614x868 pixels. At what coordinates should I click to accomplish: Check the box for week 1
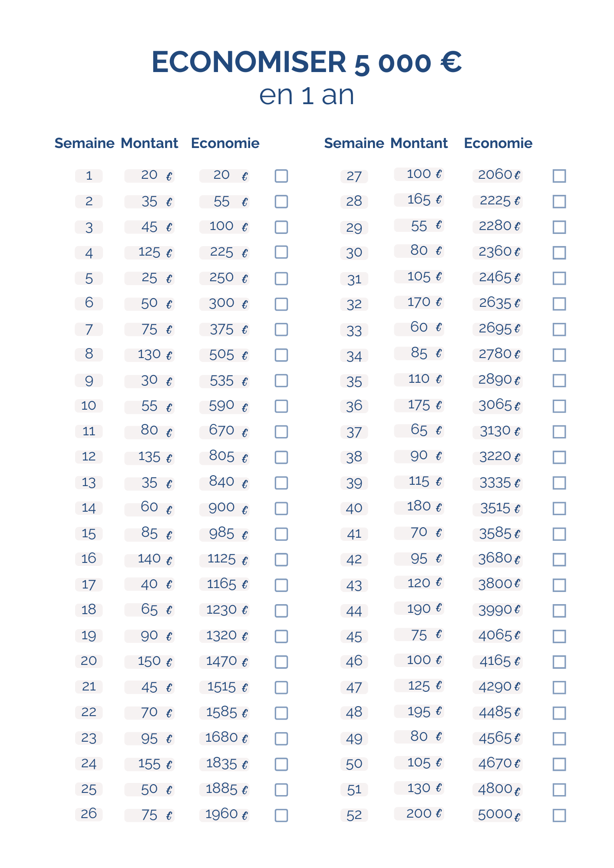point(281,176)
